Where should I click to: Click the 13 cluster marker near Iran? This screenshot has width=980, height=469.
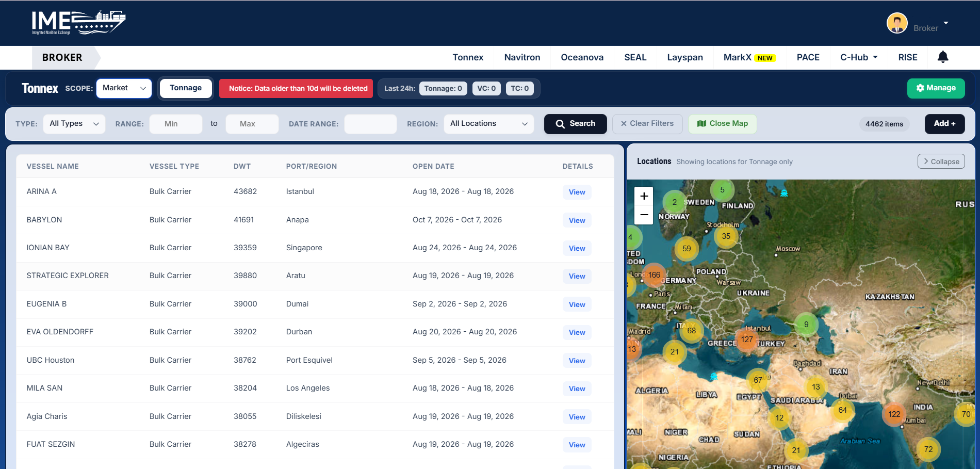pos(815,387)
